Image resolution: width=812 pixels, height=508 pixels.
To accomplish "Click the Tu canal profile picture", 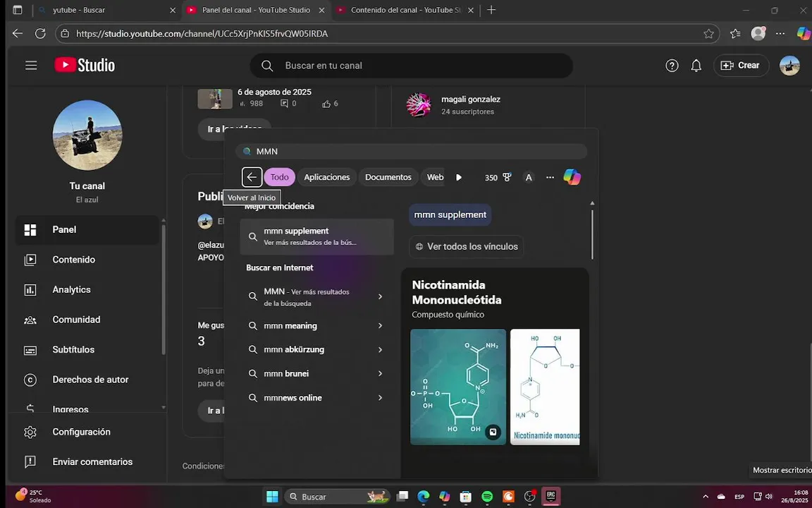I will (x=87, y=135).
